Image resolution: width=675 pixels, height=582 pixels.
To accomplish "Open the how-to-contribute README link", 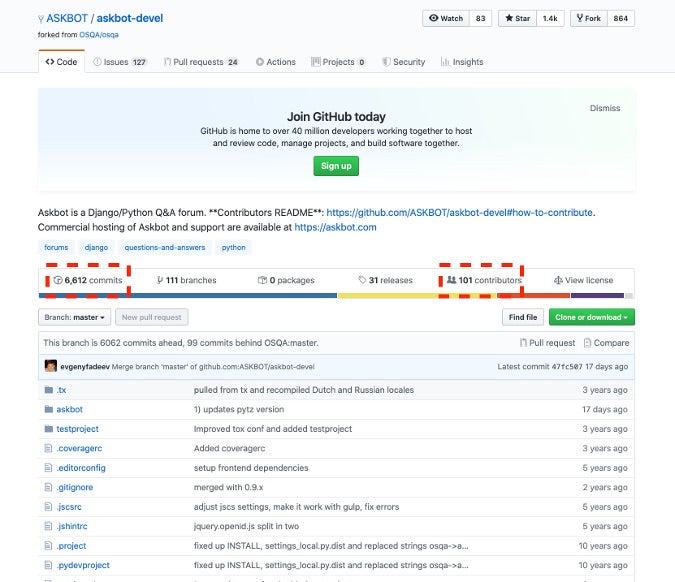I will pos(459,213).
